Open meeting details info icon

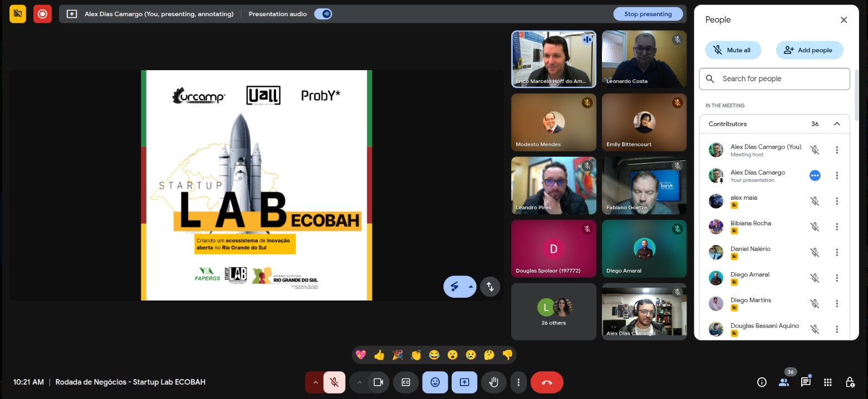762,382
